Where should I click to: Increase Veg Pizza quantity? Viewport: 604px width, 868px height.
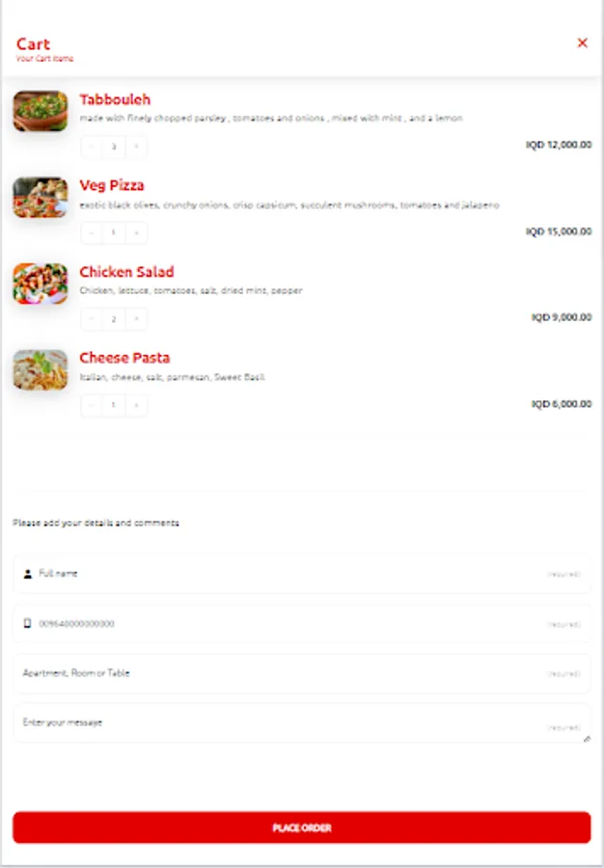(x=136, y=232)
